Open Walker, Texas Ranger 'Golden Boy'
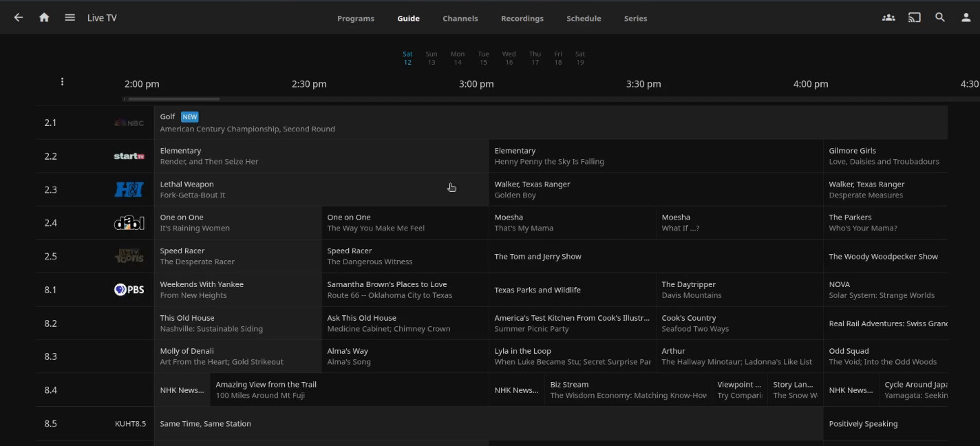The height and width of the screenshot is (446, 980). coord(656,189)
